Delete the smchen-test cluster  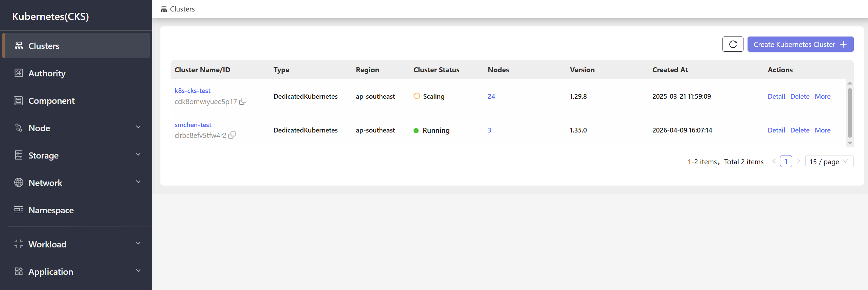point(800,130)
